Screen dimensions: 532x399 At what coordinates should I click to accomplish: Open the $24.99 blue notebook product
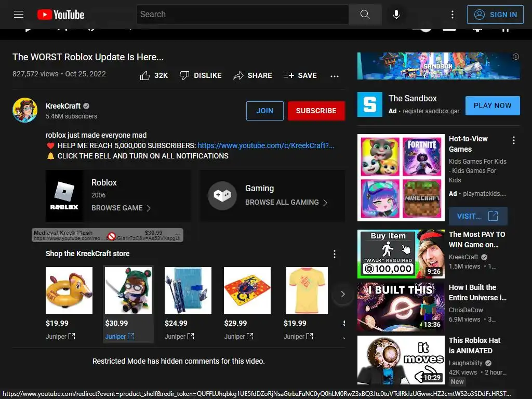(x=188, y=290)
